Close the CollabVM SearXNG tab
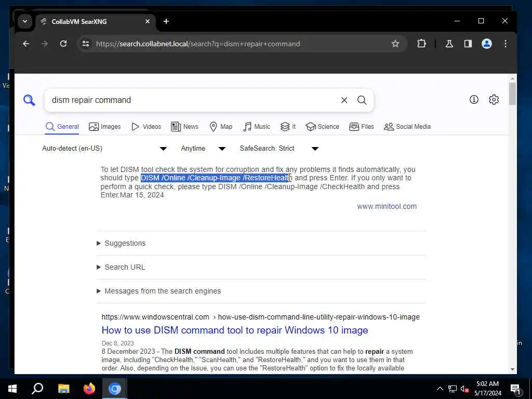This screenshot has height=399, width=532. [147, 21]
